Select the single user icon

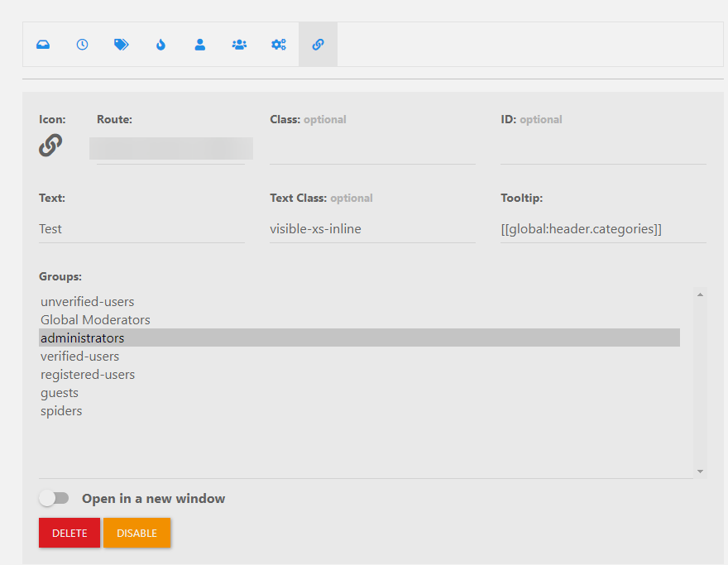coord(199,45)
